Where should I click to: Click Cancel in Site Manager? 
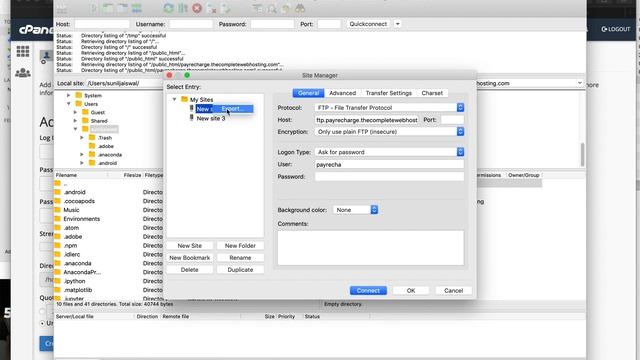(x=453, y=291)
